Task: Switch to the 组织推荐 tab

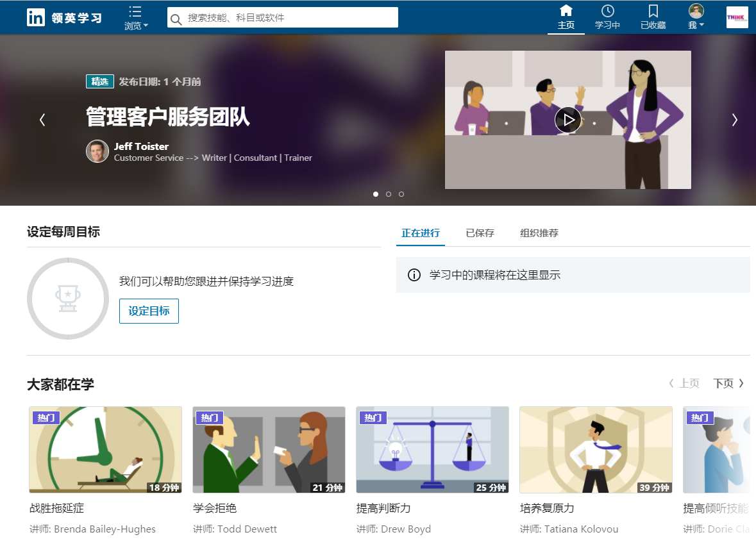Action: tap(539, 233)
